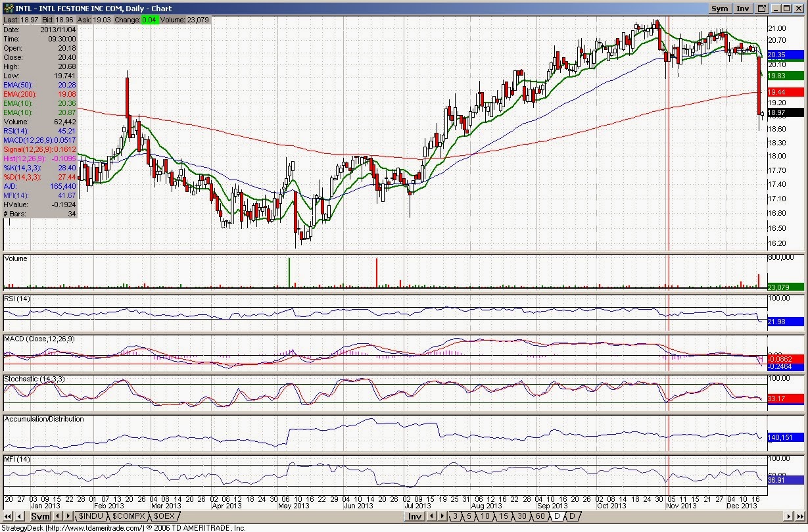The height and width of the screenshot is (532, 808).
Task: Click the blue 21.98 RSI value label
Action: (786, 321)
